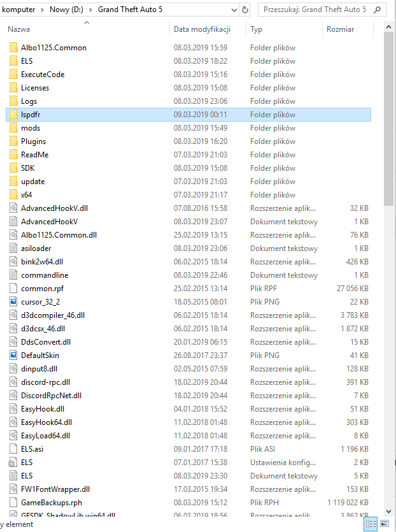Click the commandline text document icon
This screenshot has width=396, height=532.
tap(13, 275)
